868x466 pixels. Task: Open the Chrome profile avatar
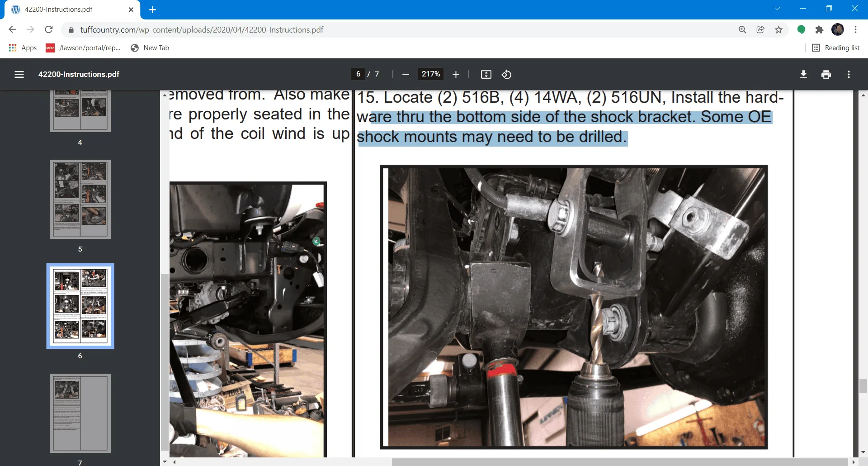point(838,29)
